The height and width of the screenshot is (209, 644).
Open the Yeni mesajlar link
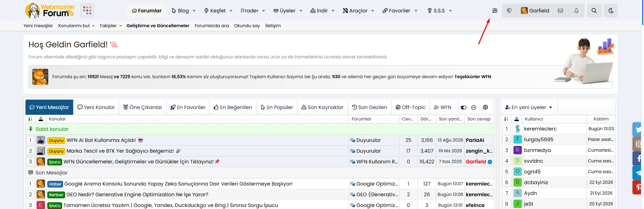tap(38, 25)
